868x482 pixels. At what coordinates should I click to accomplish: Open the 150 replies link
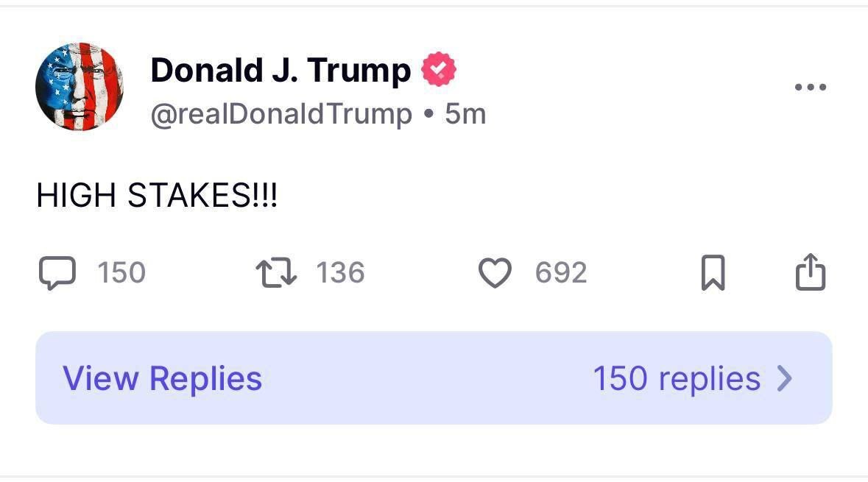tap(677, 378)
